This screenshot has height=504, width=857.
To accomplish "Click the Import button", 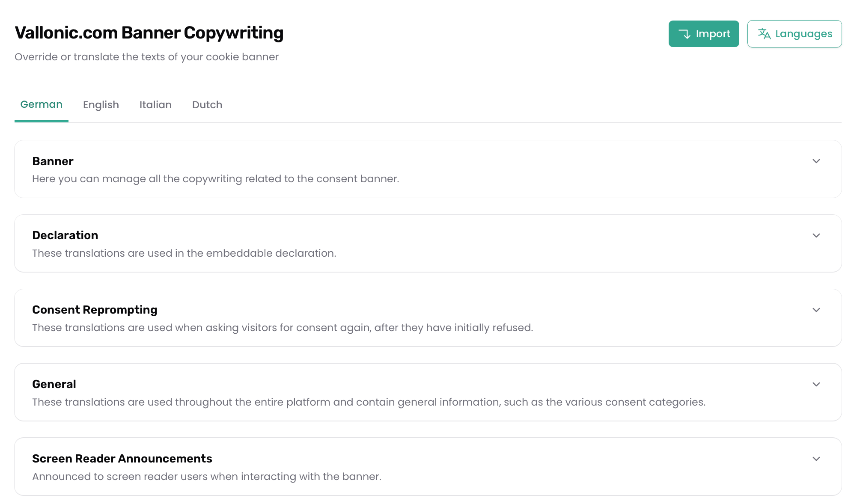I will click(704, 34).
